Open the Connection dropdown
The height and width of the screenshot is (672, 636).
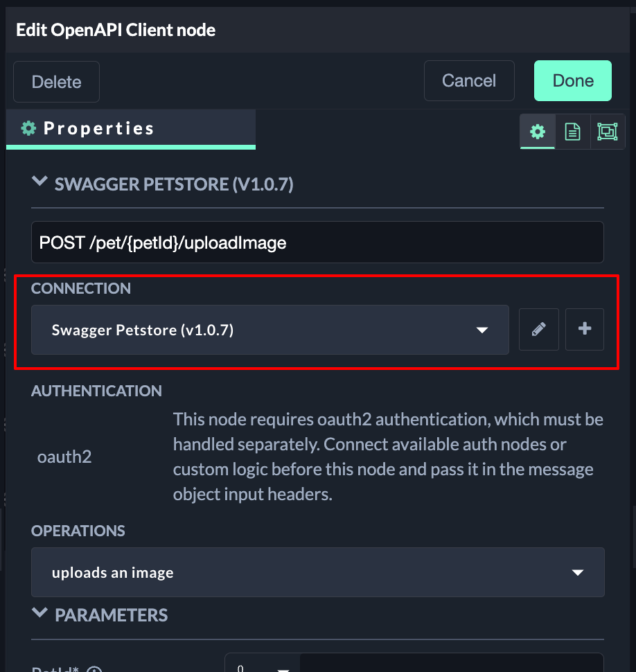pyautogui.click(x=270, y=330)
